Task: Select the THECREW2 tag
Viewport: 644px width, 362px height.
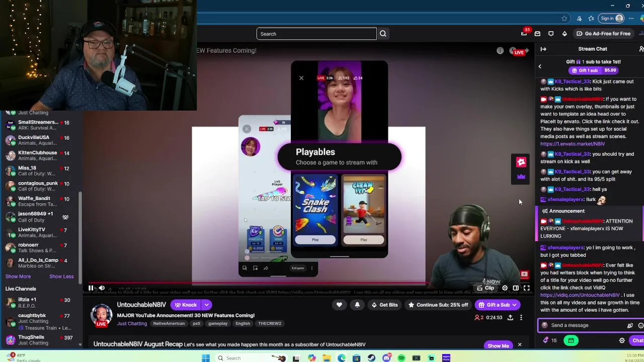Action: [x=270, y=323]
